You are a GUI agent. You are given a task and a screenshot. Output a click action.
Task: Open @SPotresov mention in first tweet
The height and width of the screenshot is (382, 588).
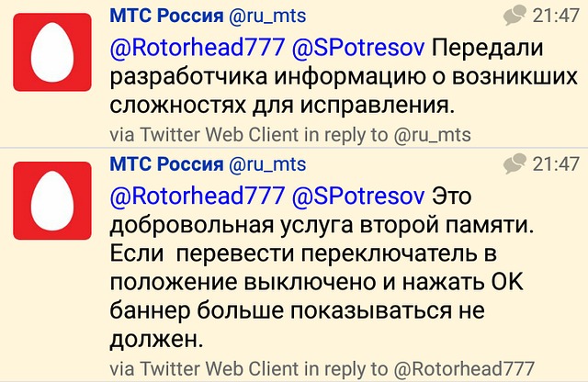(x=358, y=48)
